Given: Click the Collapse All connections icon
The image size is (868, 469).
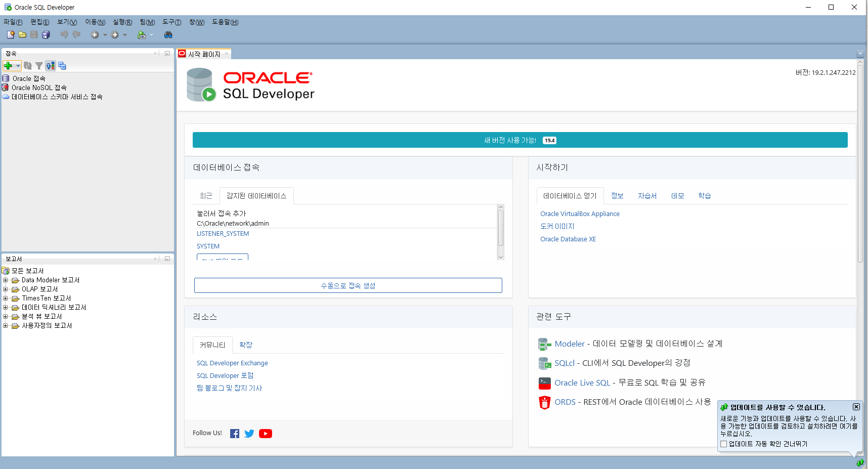Looking at the screenshot, I should (x=62, y=66).
